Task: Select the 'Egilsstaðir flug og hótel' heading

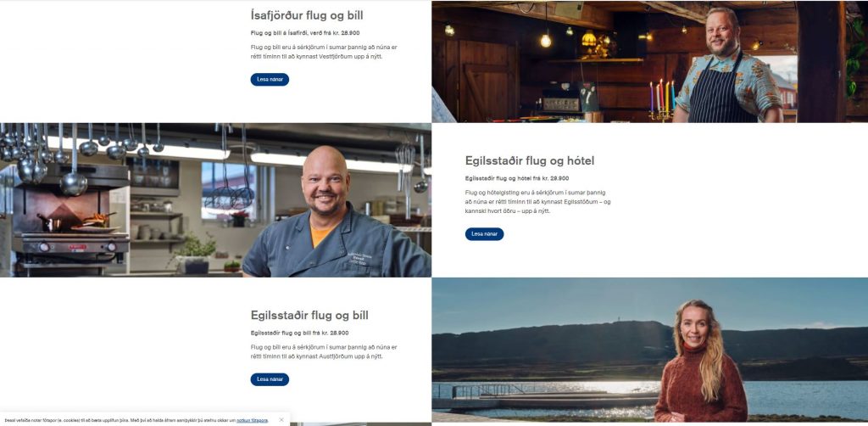Action: [530, 160]
